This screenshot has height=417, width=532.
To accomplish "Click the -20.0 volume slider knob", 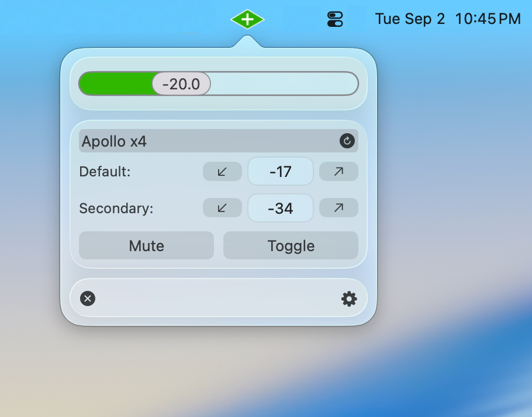I will click(181, 84).
